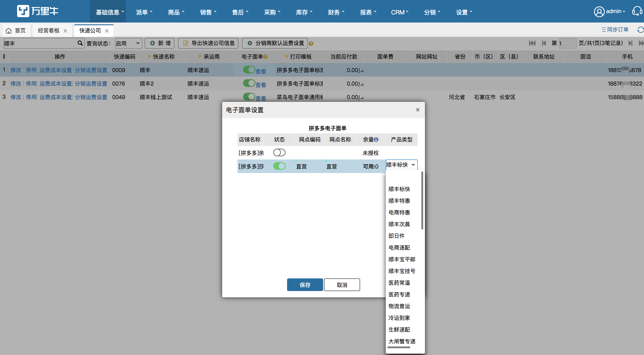
Task: Sort by the 快递名称 column
Action: pyautogui.click(x=162, y=57)
